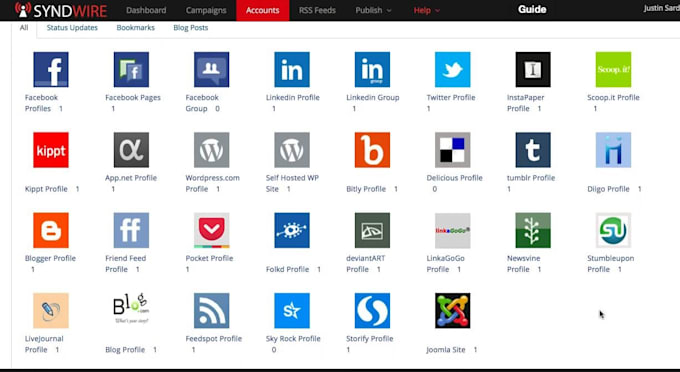Open the InstaPaper Profile icon
The width and height of the screenshot is (680, 372).
coord(533,69)
